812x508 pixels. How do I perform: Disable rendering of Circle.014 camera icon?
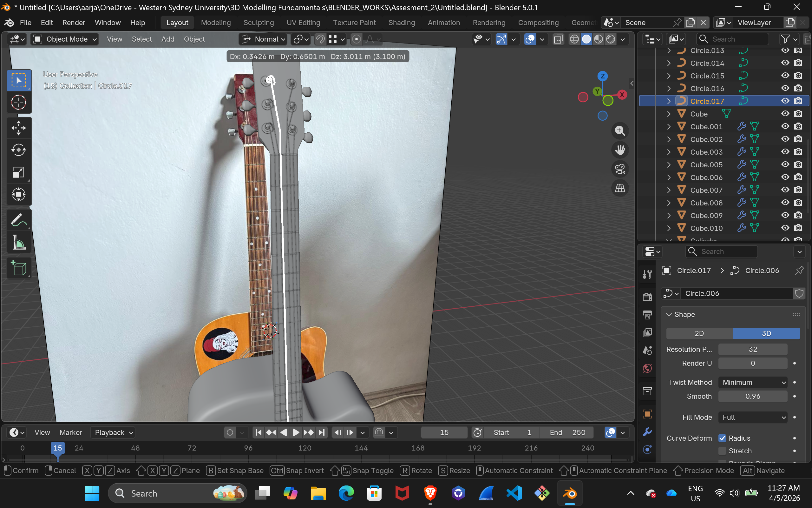[x=798, y=63]
